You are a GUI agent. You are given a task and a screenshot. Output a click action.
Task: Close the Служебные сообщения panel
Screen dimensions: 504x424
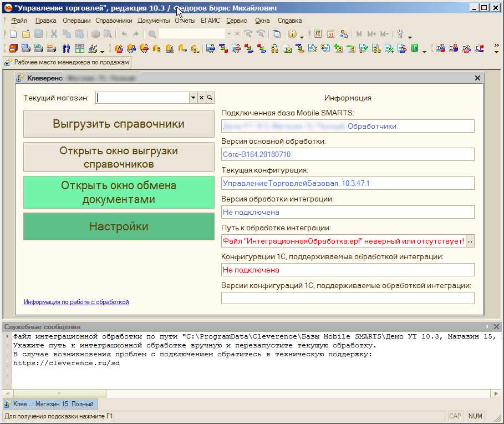tap(496, 327)
